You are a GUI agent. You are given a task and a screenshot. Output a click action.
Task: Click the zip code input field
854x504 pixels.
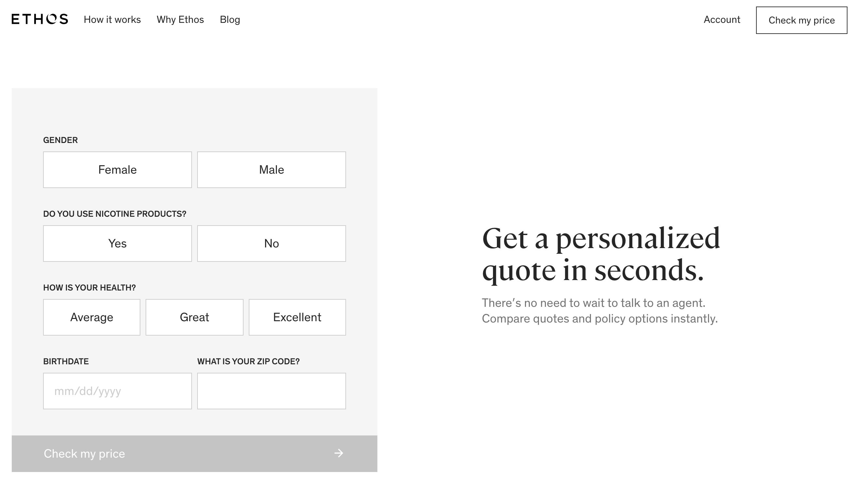271,390
